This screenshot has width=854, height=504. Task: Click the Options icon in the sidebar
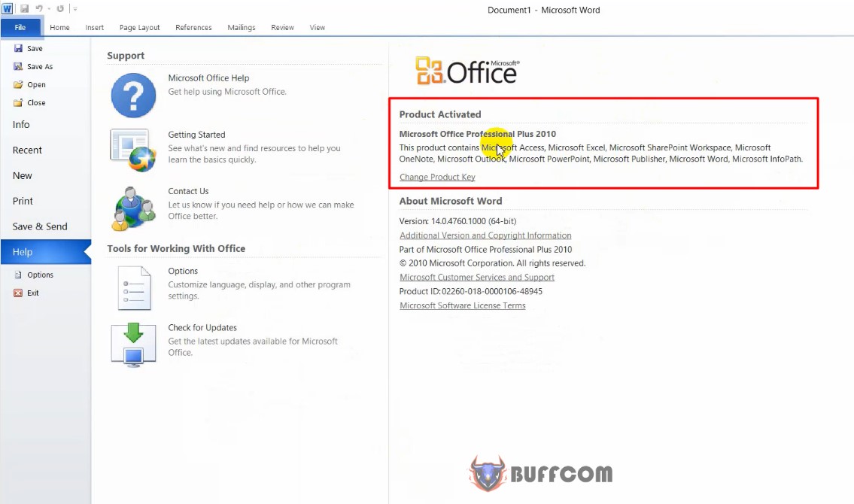(x=18, y=275)
